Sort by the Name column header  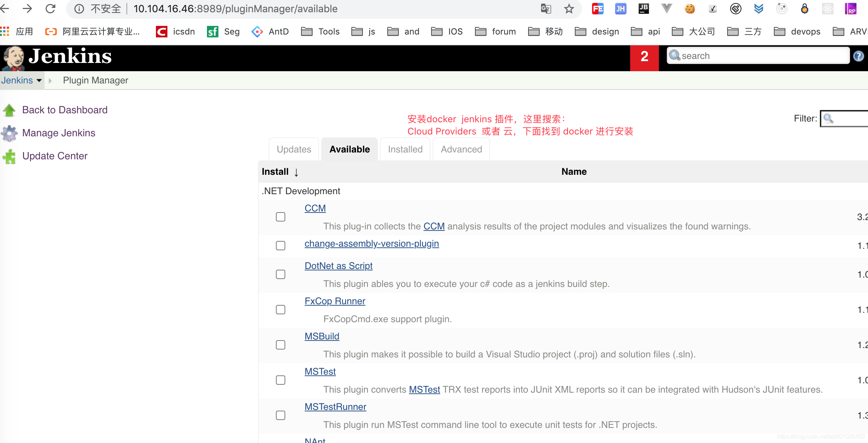click(x=574, y=172)
